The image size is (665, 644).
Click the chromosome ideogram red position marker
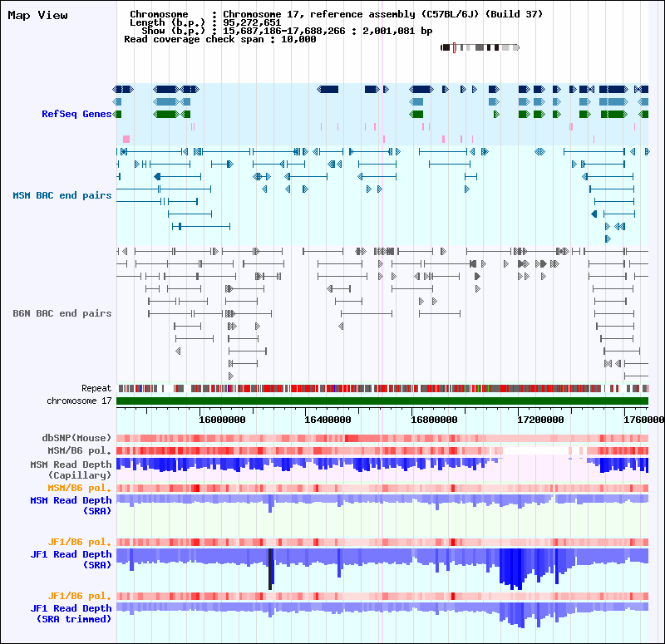point(454,47)
